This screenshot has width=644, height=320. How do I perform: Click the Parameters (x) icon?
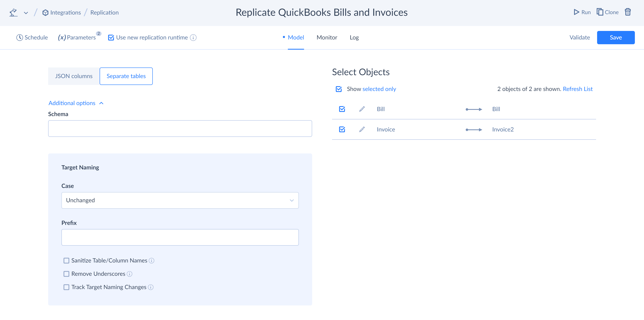click(x=62, y=38)
